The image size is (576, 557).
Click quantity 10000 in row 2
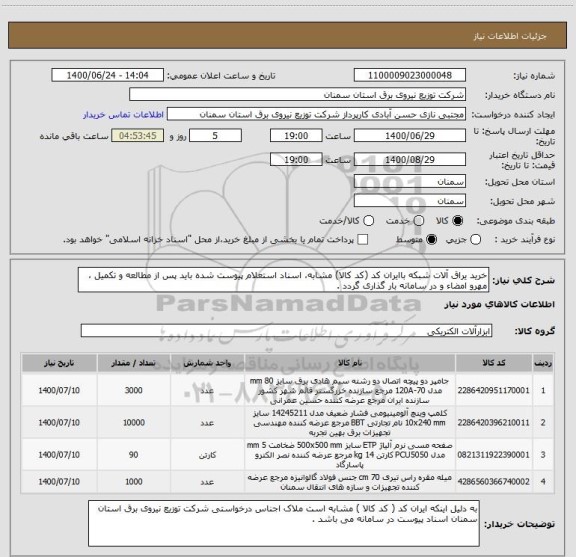pos(134,423)
